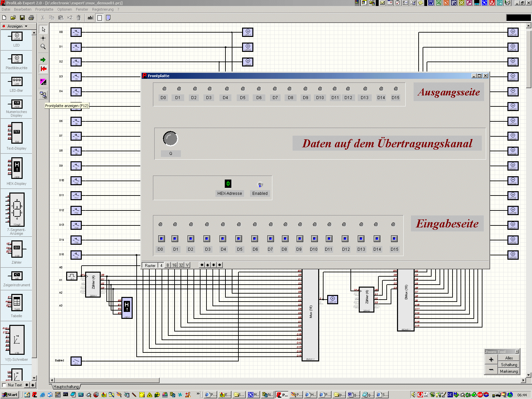Open the Frontplatte menu
Viewport: 532px width, 399px height.
tap(44, 9)
